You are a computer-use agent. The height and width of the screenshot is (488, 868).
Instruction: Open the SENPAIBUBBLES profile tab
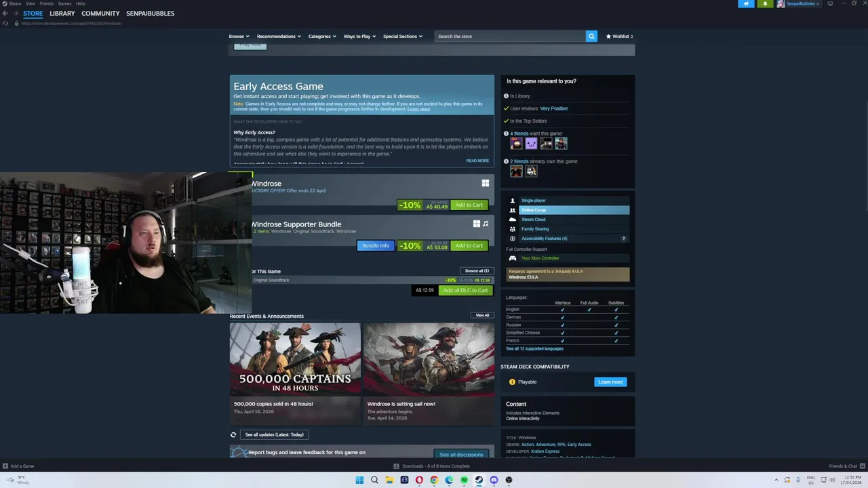coord(150,14)
